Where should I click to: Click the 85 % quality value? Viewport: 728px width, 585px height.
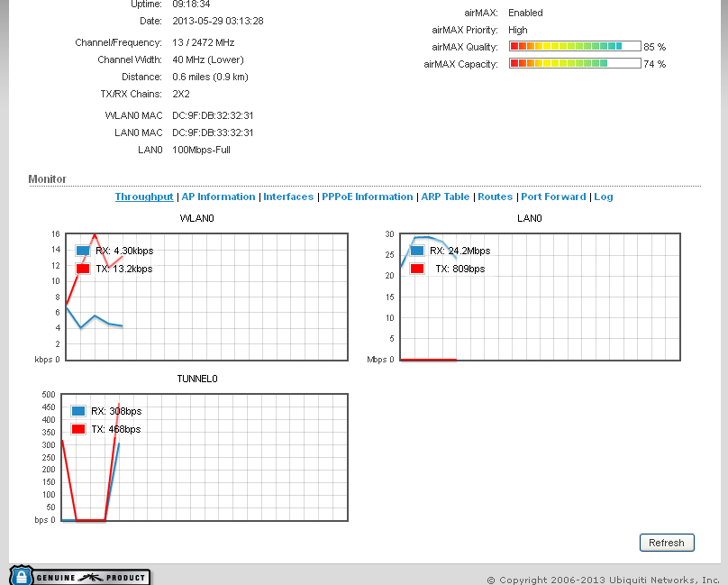tap(655, 47)
